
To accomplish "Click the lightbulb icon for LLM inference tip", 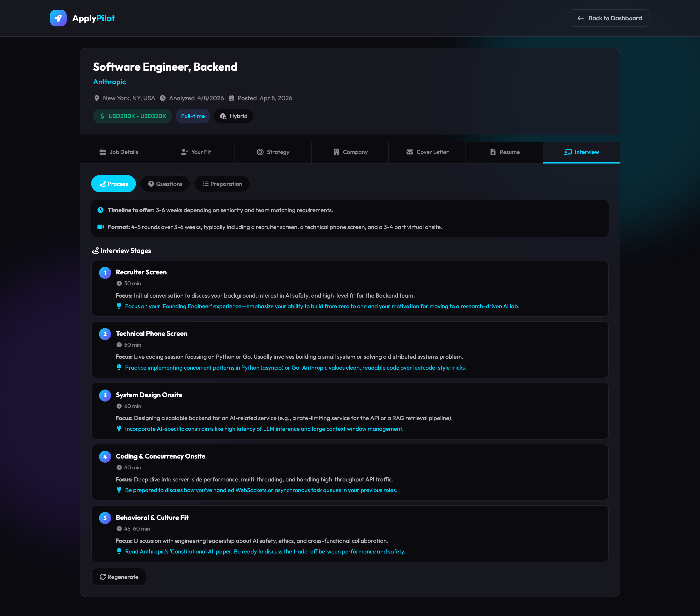I will click(119, 429).
